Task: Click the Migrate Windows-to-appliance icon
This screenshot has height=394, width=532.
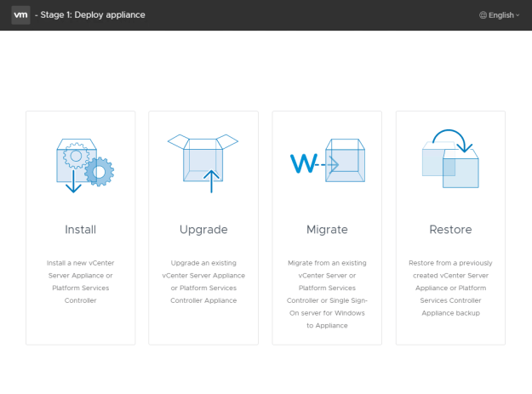Action: (x=328, y=160)
